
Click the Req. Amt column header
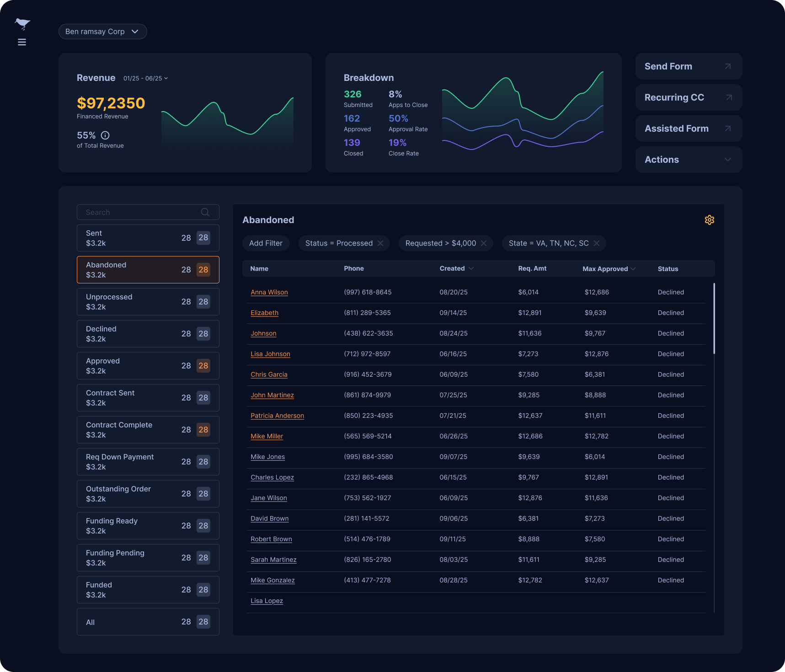pyautogui.click(x=532, y=268)
